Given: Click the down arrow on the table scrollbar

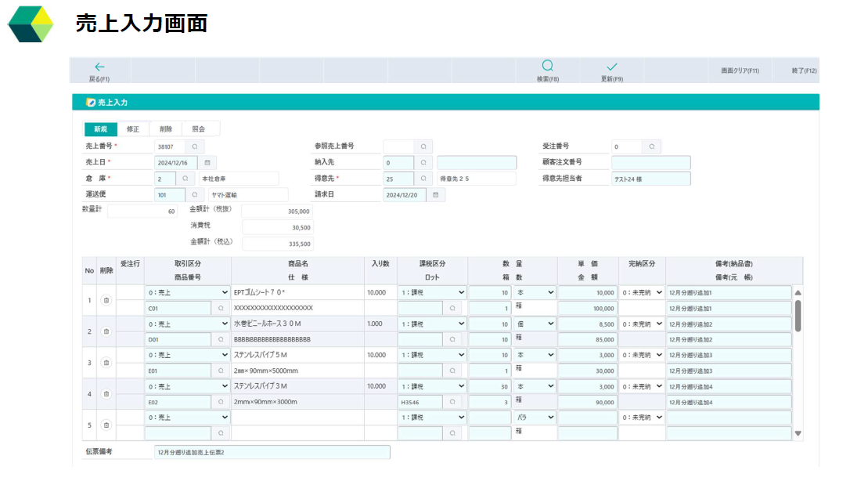Looking at the screenshot, I should pyautogui.click(x=798, y=433).
